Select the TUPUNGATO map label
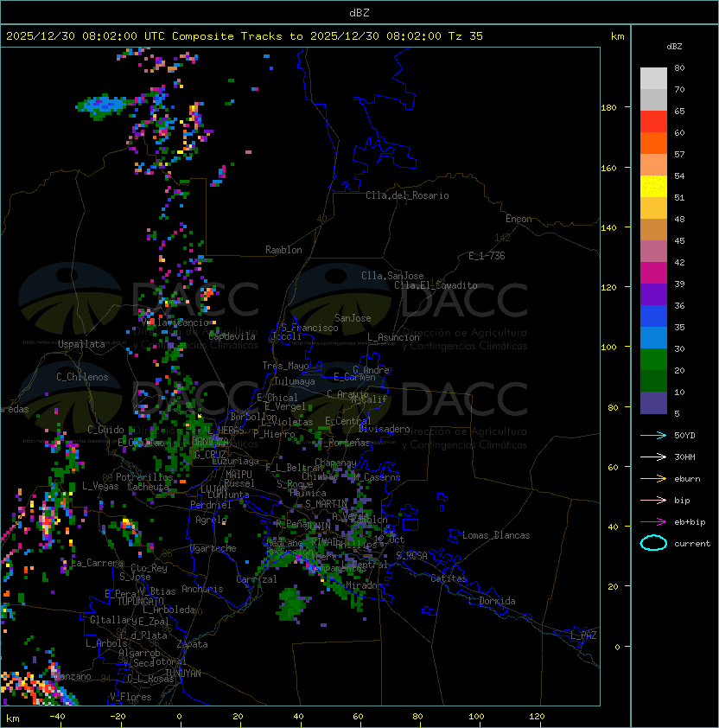This screenshot has height=728, width=719. (x=140, y=602)
